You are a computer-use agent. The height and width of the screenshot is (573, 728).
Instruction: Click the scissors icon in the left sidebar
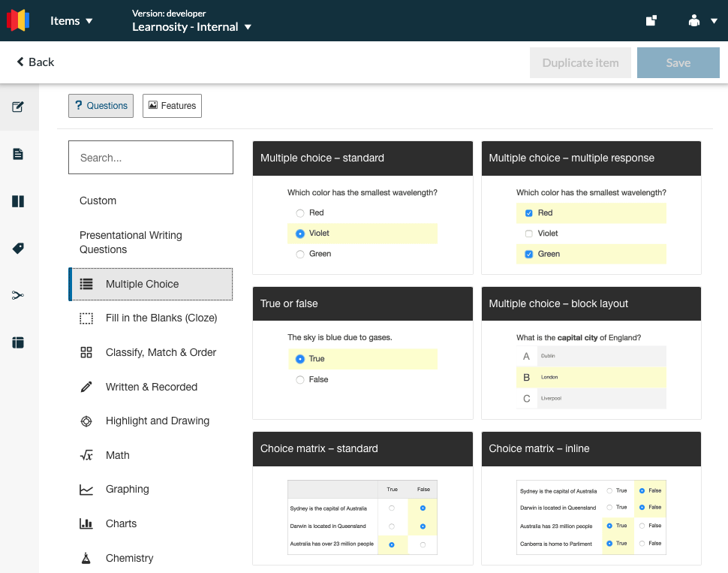tap(19, 295)
